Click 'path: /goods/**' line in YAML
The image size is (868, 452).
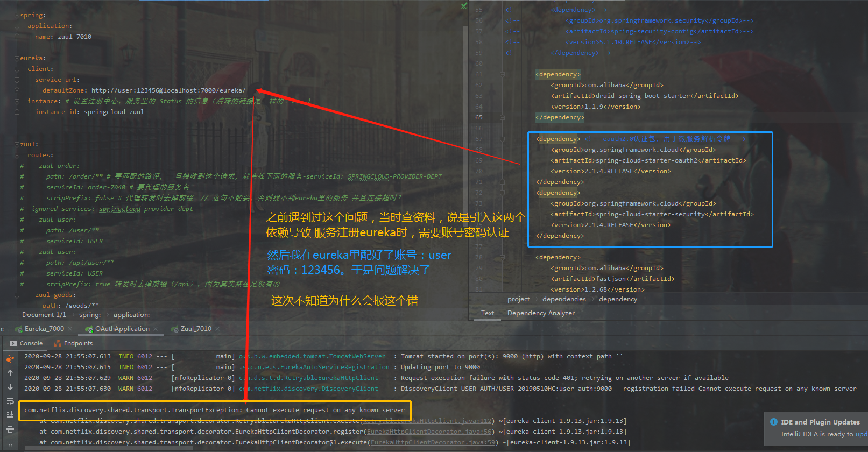tap(70, 306)
